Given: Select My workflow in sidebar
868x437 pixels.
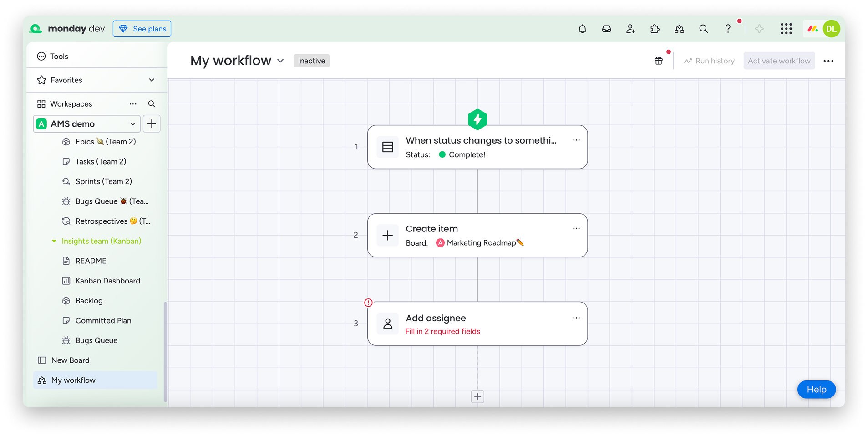Looking at the screenshot, I should [x=95, y=380].
